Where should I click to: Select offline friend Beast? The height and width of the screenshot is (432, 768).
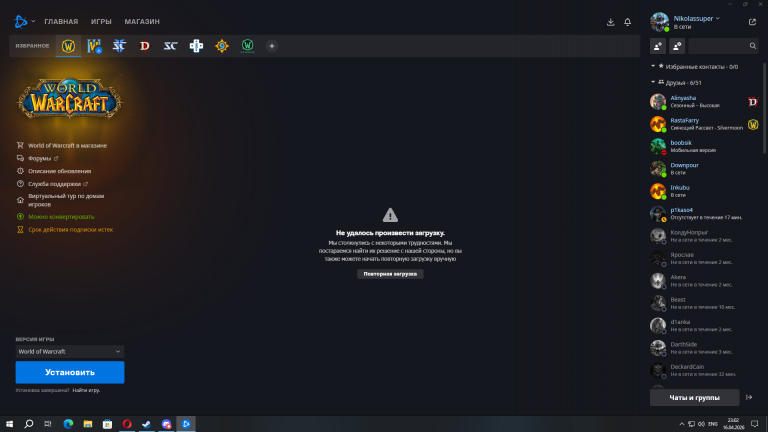[x=704, y=303]
